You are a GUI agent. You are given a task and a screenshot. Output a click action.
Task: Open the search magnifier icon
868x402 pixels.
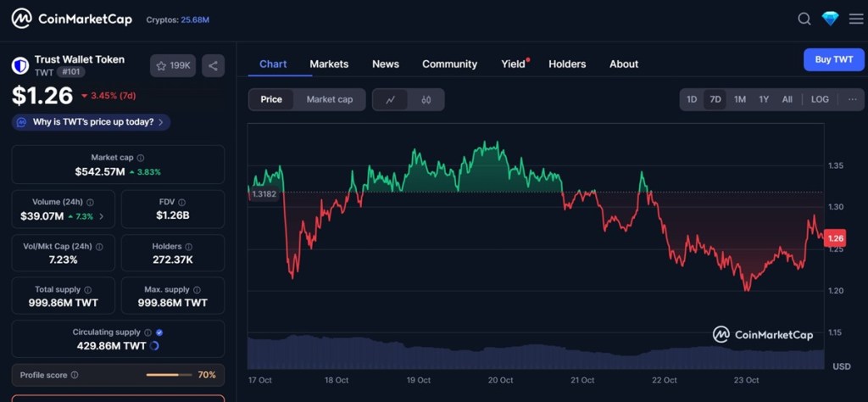pos(804,20)
